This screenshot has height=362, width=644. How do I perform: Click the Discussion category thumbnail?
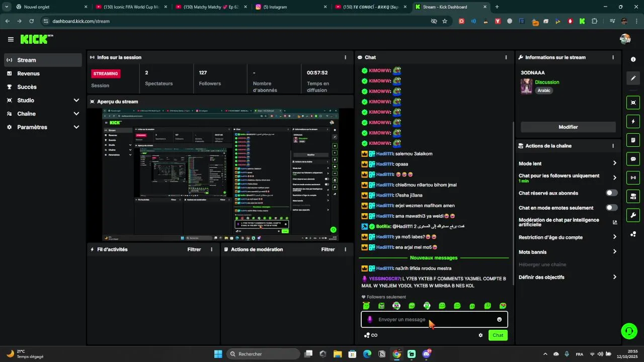click(526, 86)
